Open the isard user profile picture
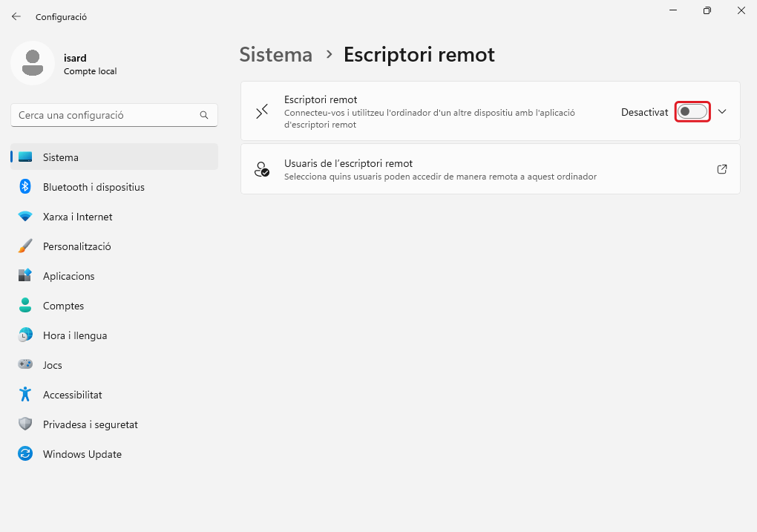Image resolution: width=757 pixels, height=532 pixels. tap(32, 63)
